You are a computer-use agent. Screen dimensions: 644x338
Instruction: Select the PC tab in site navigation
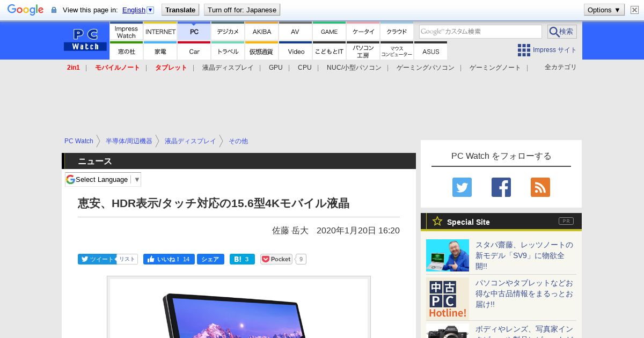coord(194,31)
